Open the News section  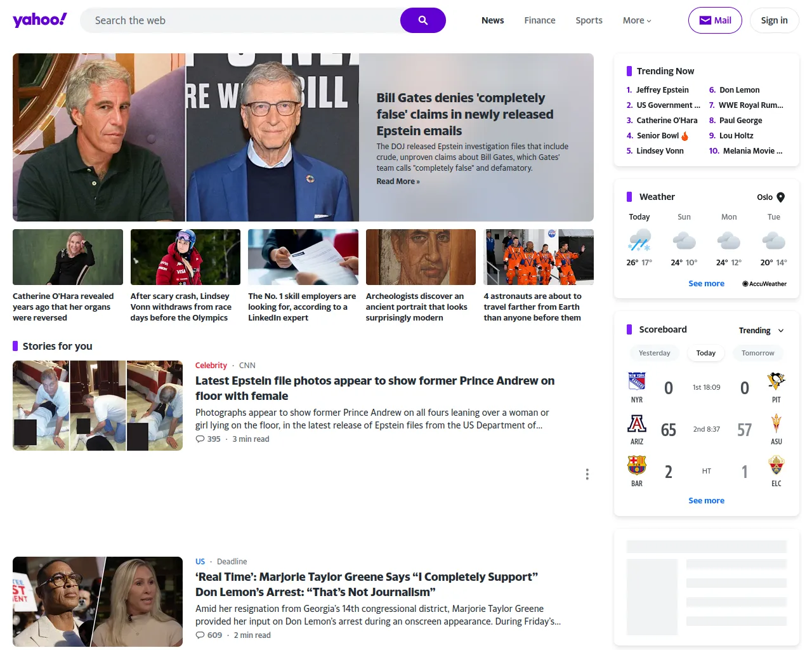[492, 20]
